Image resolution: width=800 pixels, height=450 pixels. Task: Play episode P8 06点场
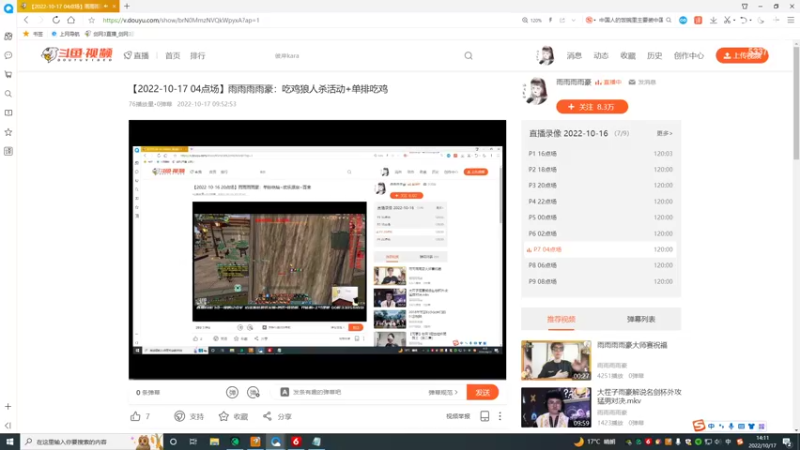click(601, 265)
